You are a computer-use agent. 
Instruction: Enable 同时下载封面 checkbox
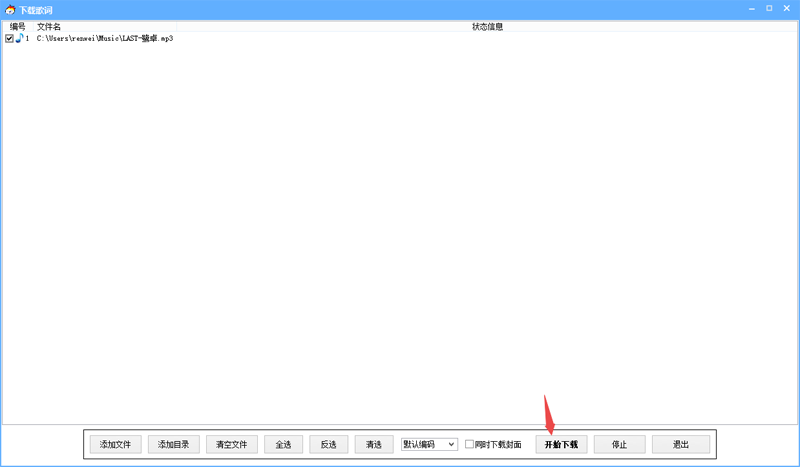470,444
